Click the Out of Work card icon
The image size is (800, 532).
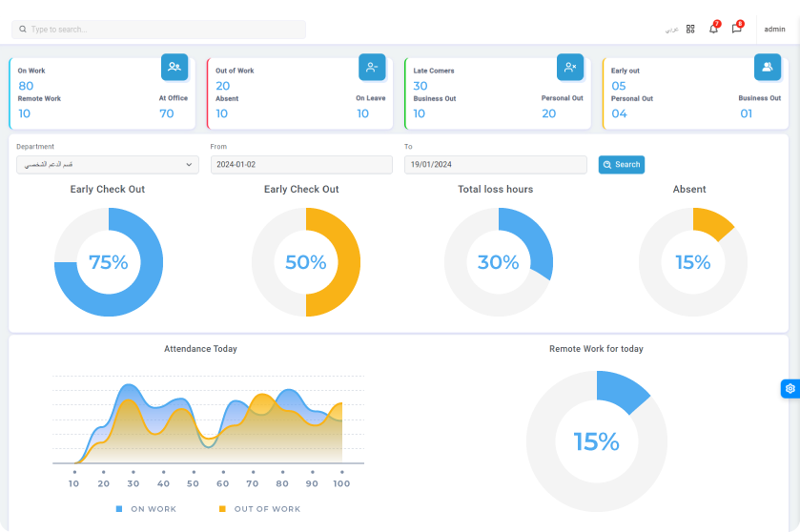(x=372, y=67)
